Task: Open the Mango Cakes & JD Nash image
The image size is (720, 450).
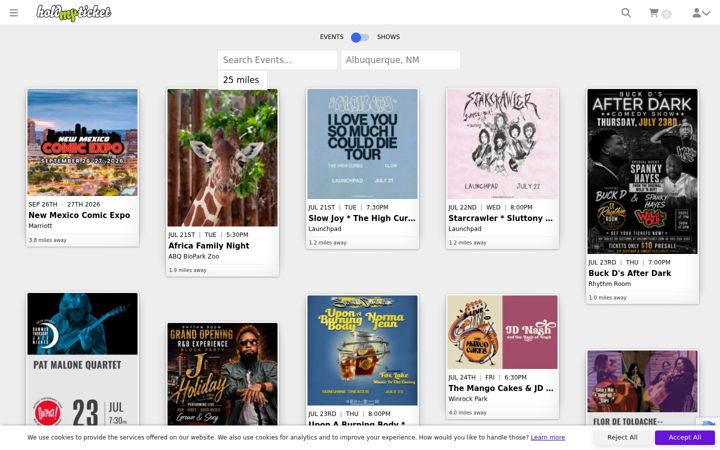Action: (503, 332)
